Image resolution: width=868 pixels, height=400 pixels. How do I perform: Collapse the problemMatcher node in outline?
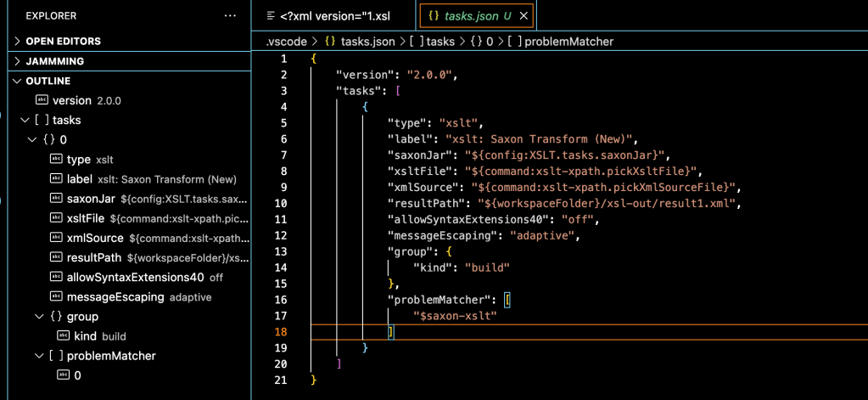pos(37,356)
